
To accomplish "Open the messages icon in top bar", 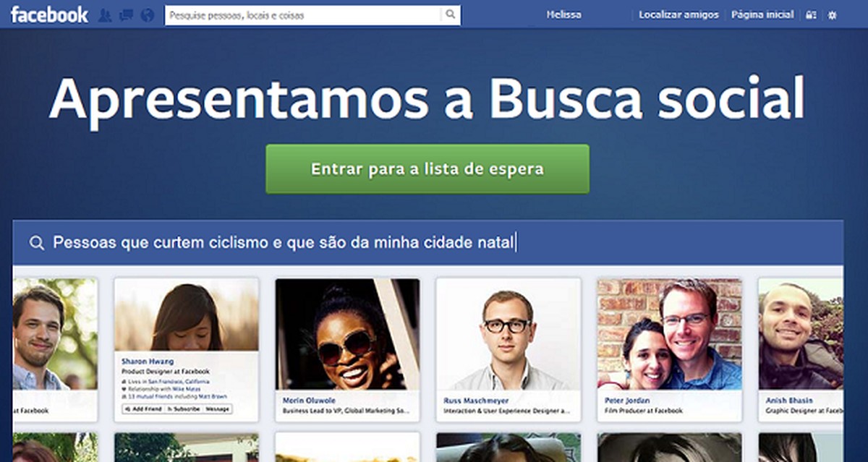I will [x=126, y=15].
